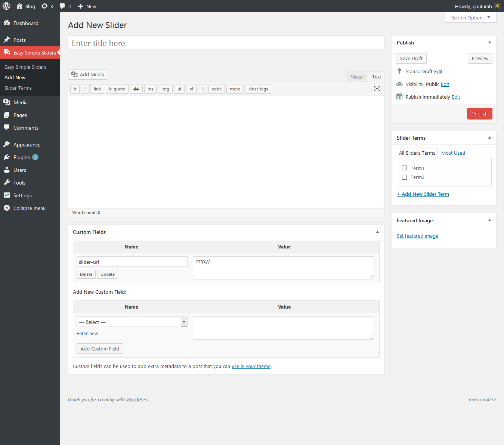Click the Tools wrench icon

(7, 182)
